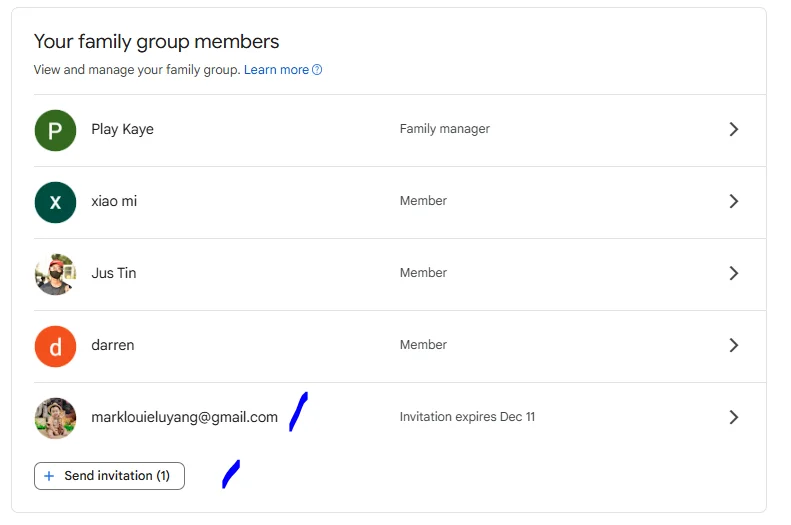791x525 pixels.
Task: Click Play Kaye's green P avatar
Action: pyautogui.click(x=55, y=130)
